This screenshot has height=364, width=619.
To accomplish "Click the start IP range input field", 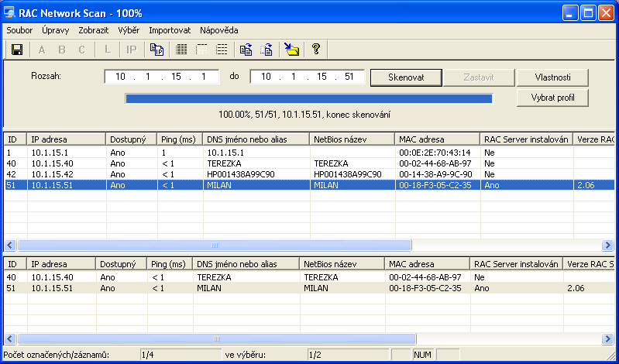I will (161, 77).
